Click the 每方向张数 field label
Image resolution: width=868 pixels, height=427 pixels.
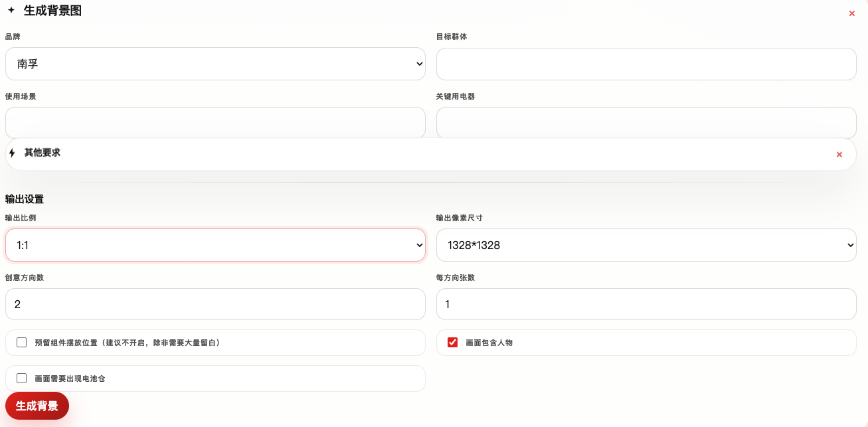(x=456, y=278)
